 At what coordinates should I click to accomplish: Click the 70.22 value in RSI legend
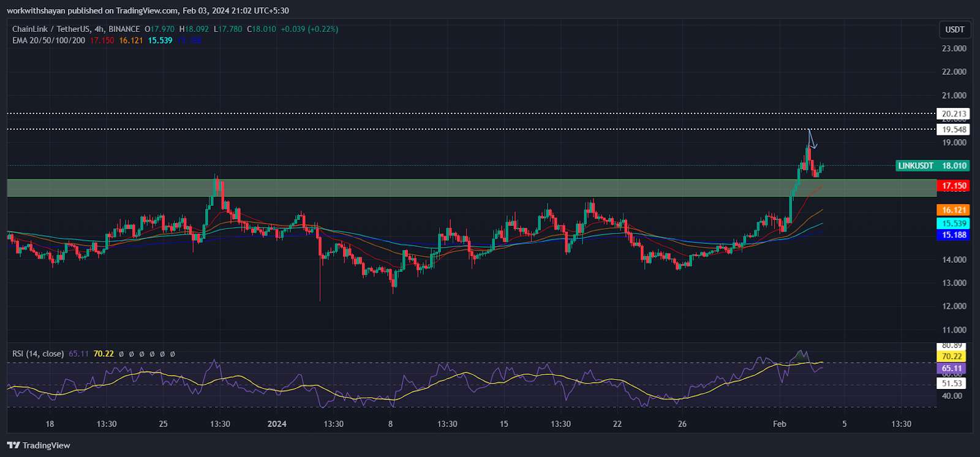tap(104, 353)
